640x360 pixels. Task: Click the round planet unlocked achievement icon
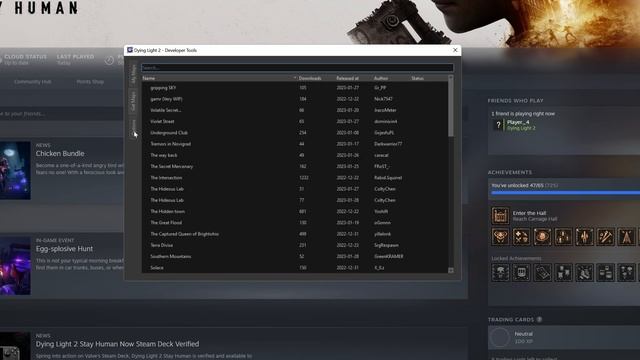(x=542, y=237)
